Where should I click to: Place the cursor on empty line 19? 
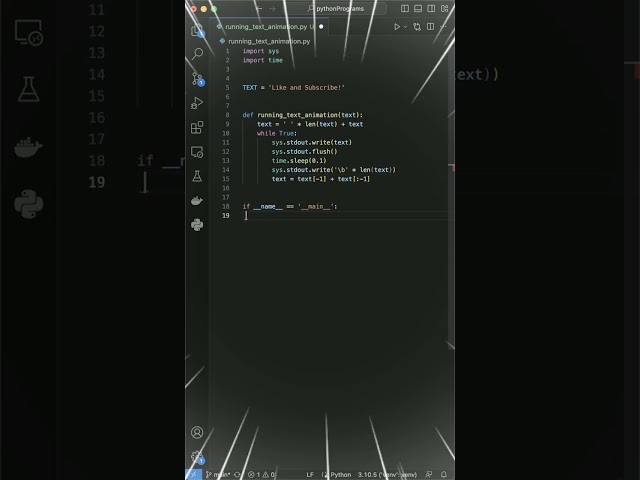tap(345, 216)
